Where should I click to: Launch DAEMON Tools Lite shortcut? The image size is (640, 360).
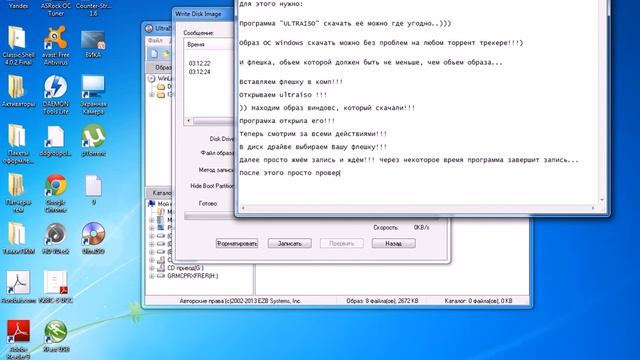coord(56,94)
